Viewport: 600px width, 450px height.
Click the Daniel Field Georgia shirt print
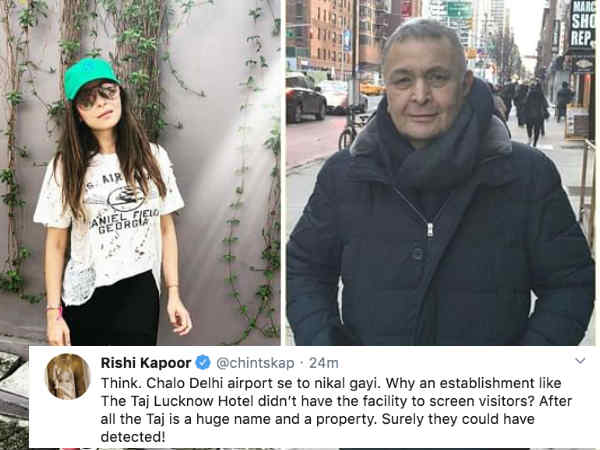click(121, 203)
